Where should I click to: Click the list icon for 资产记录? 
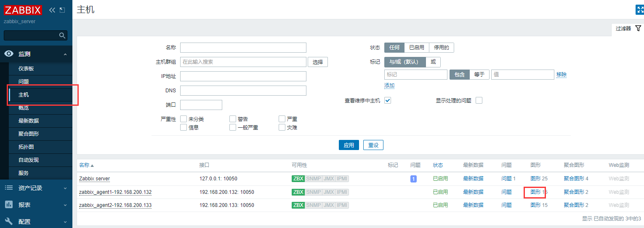pyautogui.click(x=9, y=188)
